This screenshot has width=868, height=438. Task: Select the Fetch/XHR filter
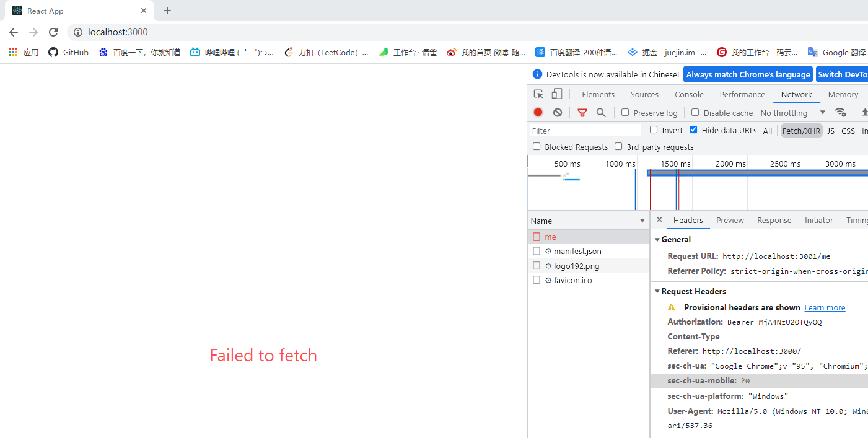point(801,130)
